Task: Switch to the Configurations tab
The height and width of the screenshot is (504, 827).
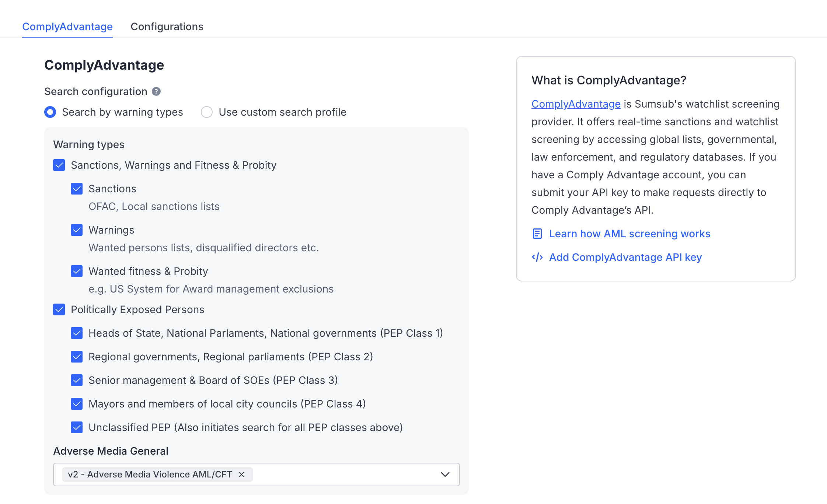Action: pyautogui.click(x=167, y=27)
